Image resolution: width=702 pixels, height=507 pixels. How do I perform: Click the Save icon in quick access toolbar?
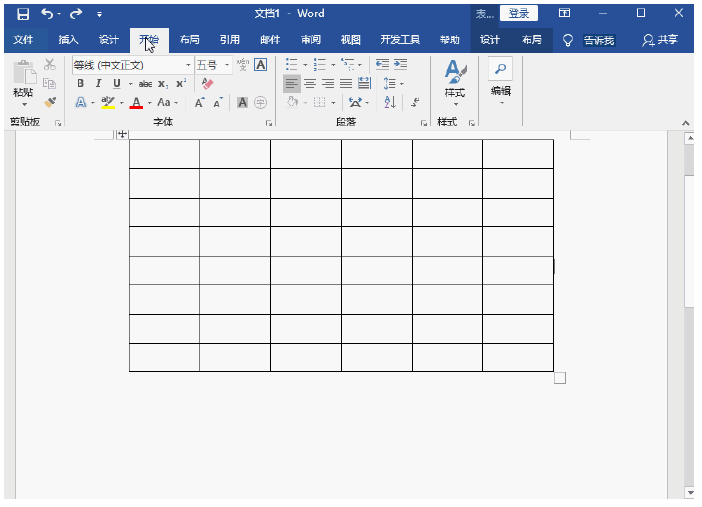[23, 14]
